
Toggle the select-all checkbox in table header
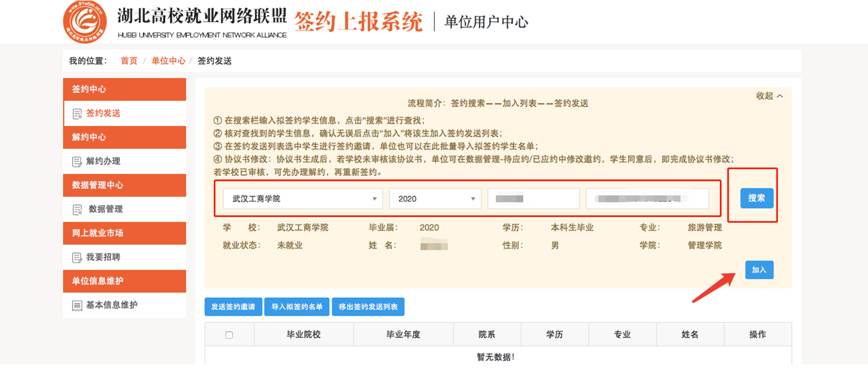coord(229,335)
